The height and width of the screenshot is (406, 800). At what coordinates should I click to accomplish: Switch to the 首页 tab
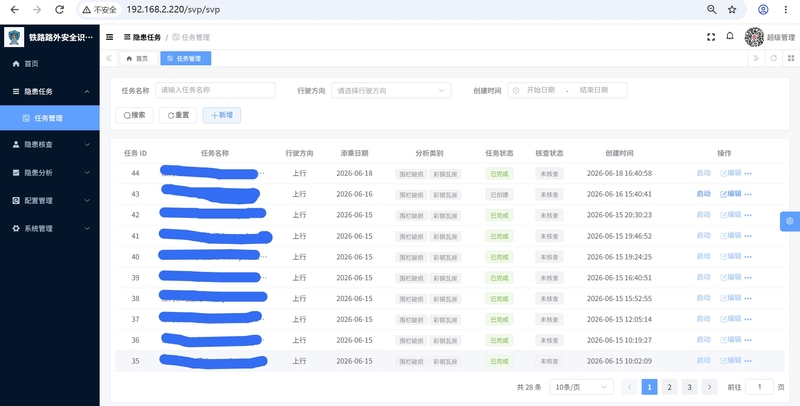138,59
